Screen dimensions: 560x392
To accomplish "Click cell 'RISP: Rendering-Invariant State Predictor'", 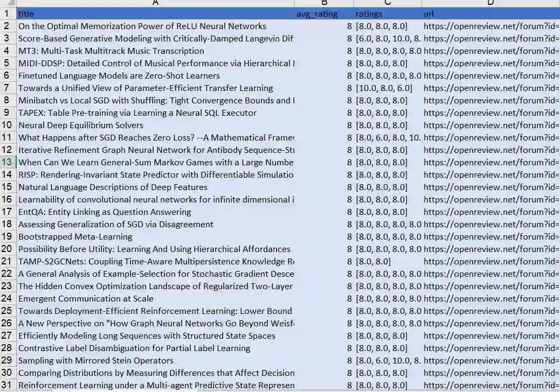I will [x=155, y=175].
